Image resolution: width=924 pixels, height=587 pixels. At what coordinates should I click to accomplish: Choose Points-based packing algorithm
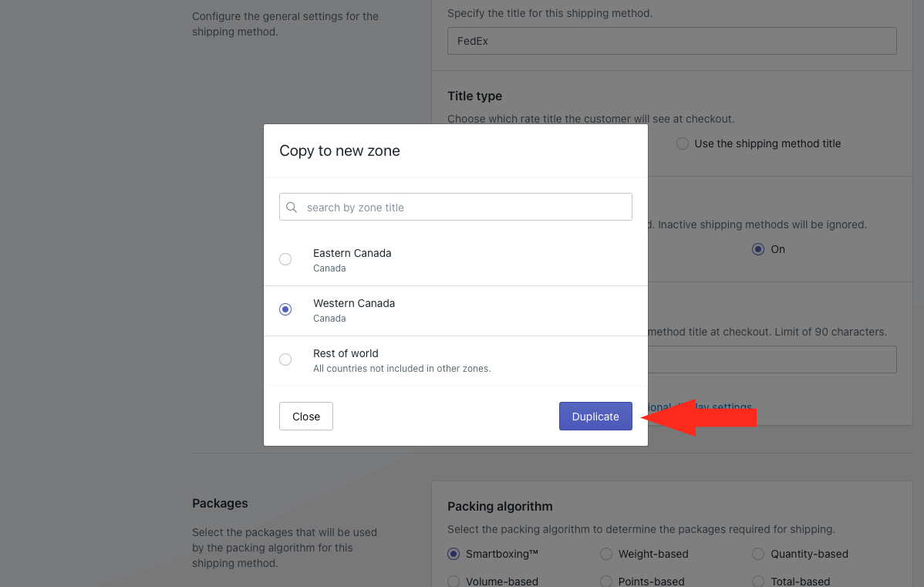tap(606, 581)
